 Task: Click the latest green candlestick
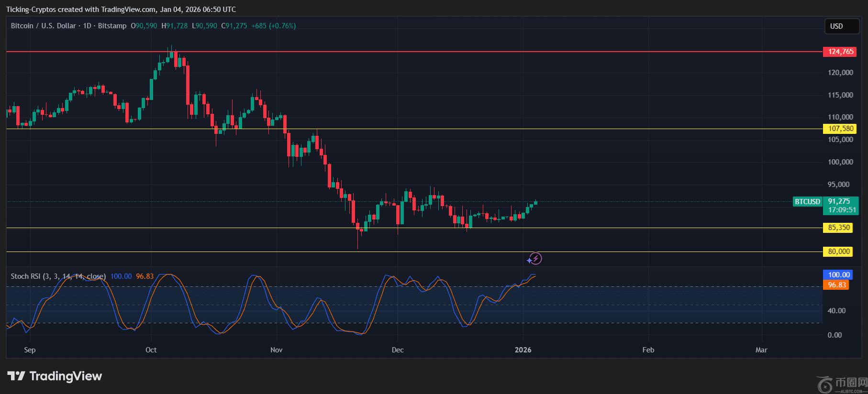tap(535, 203)
